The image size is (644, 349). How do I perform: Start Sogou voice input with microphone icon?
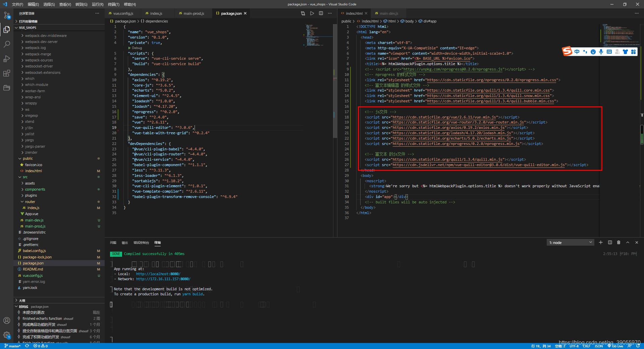coord(601,52)
